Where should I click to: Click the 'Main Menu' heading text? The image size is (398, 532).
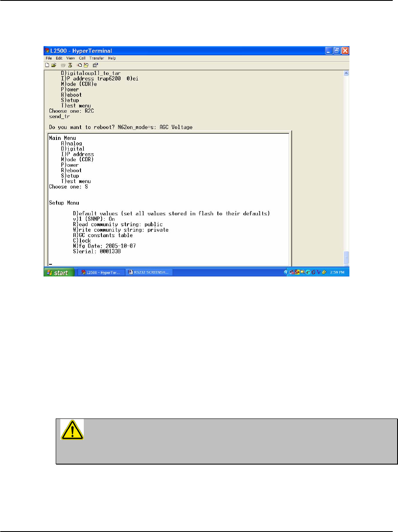pyautogui.click(x=62, y=138)
